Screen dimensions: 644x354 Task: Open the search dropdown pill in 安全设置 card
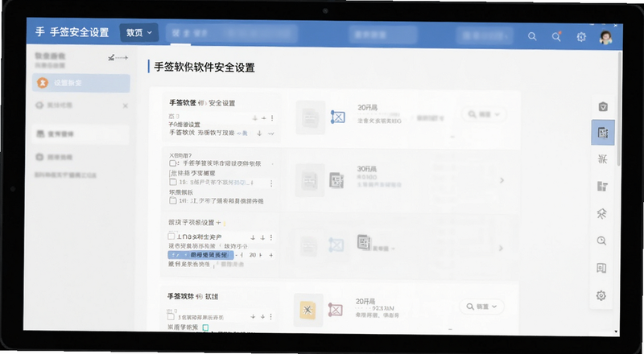484,114
